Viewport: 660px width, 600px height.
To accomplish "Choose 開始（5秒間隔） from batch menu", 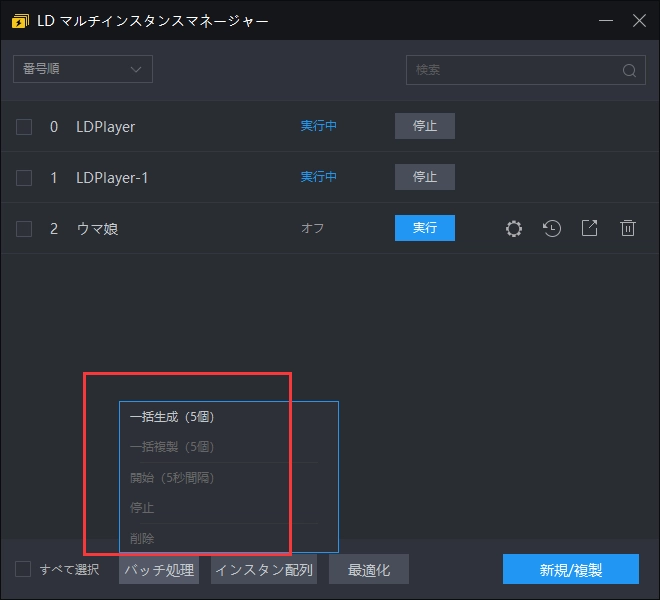I will (229, 478).
